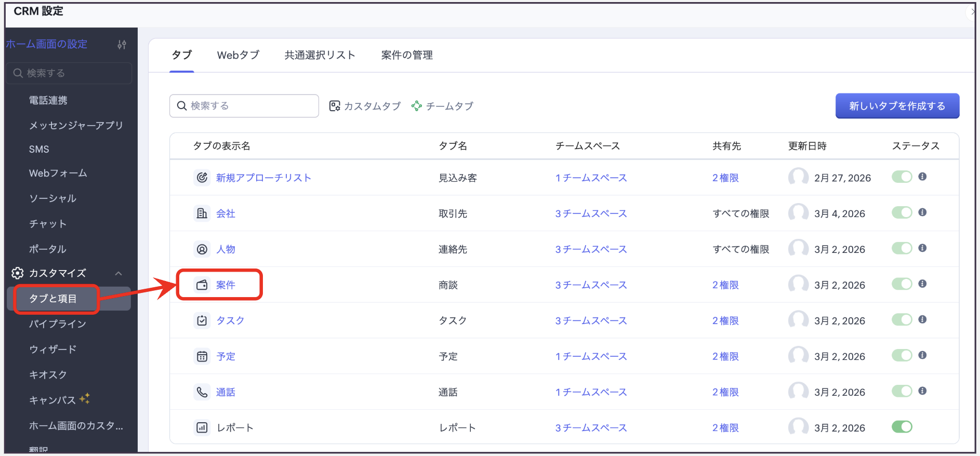Click the 予定 calendar icon
Image resolution: width=980 pixels, height=456 pixels.
point(202,356)
